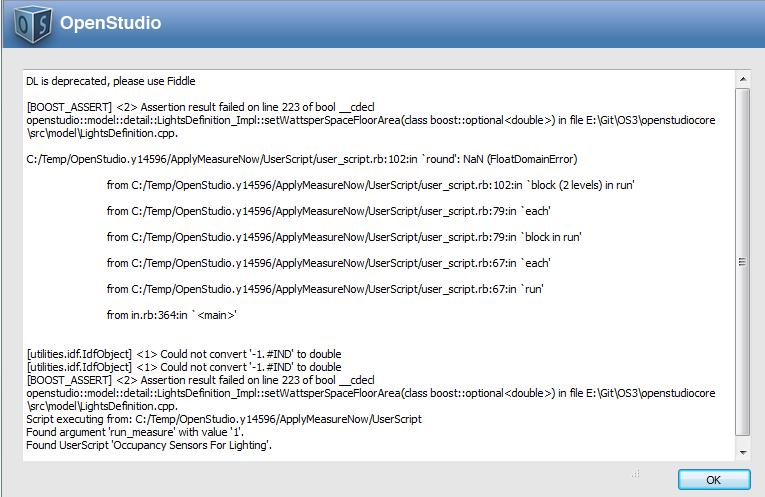Click the user_script.rb:67 'each' trace line
Viewport: 765px width, 497px height.
point(328,263)
